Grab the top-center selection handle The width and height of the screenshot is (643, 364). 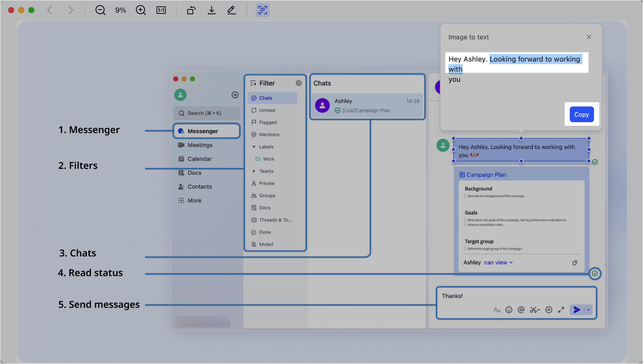(x=521, y=139)
